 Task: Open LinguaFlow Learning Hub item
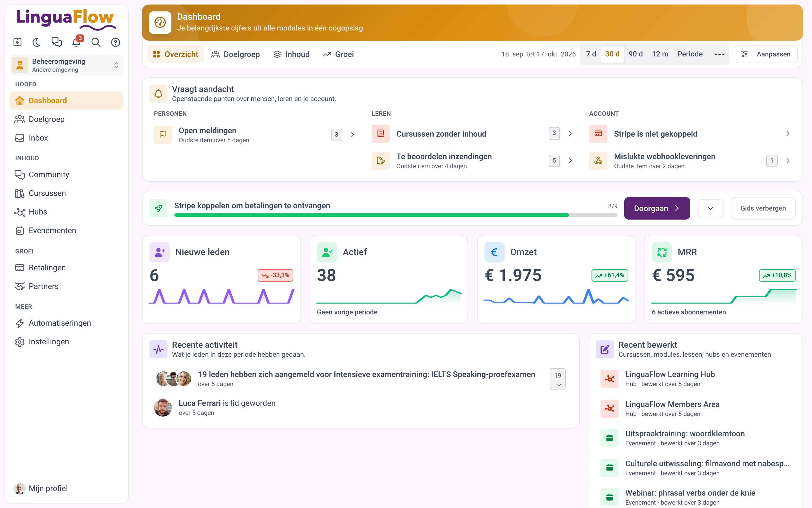(696, 379)
